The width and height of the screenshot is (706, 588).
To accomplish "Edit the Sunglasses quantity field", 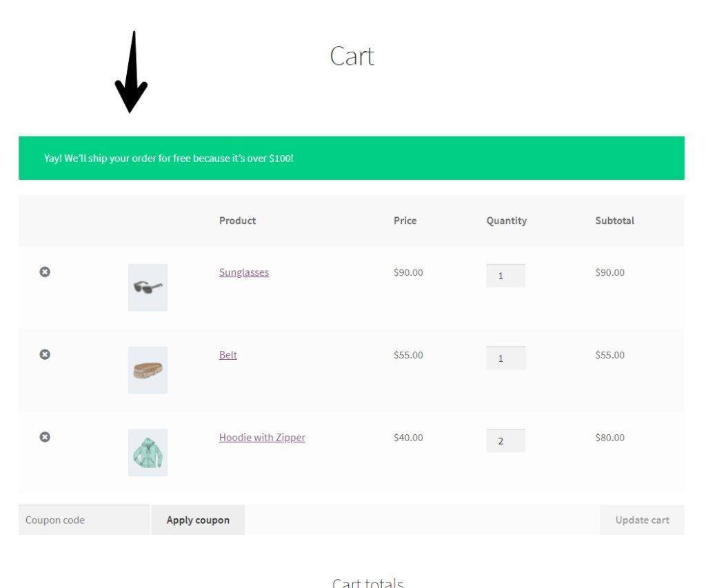I will (x=505, y=276).
